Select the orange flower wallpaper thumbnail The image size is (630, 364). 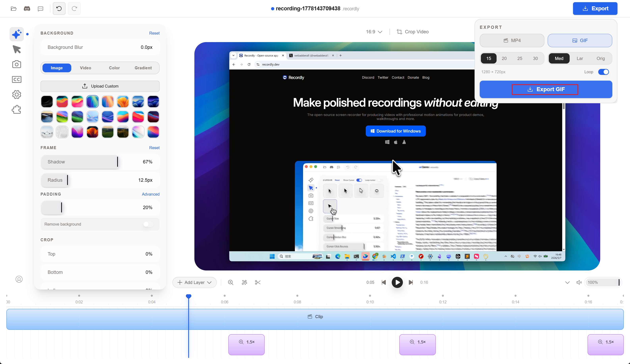(x=123, y=101)
